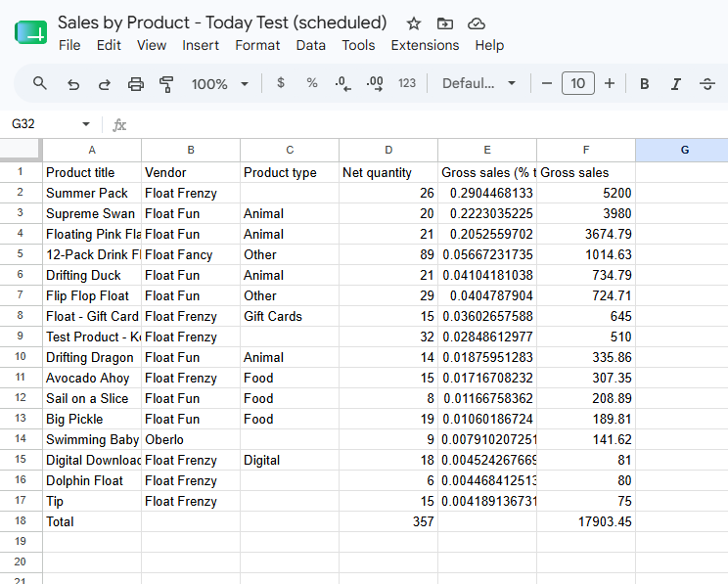The width and height of the screenshot is (728, 584).
Task: Select column D header
Action: tap(388, 150)
